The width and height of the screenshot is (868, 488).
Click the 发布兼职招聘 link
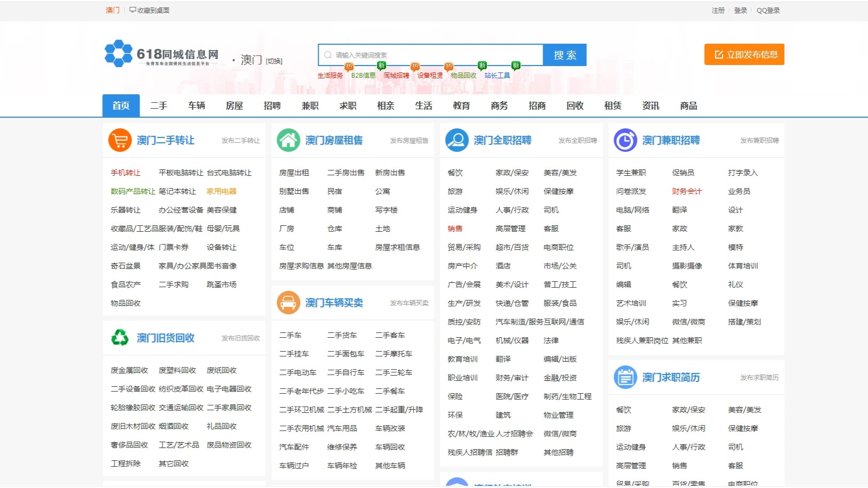click(760, 141)
